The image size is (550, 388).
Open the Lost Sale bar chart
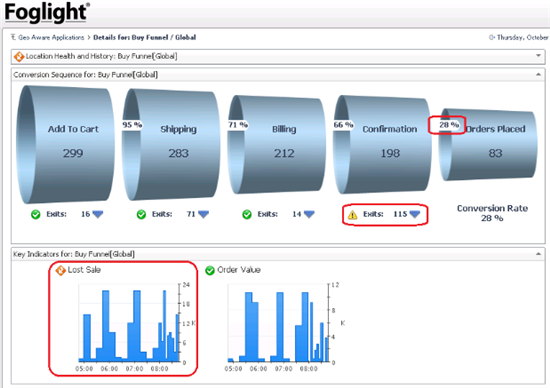pyautogui.click(x=129, y=323)
